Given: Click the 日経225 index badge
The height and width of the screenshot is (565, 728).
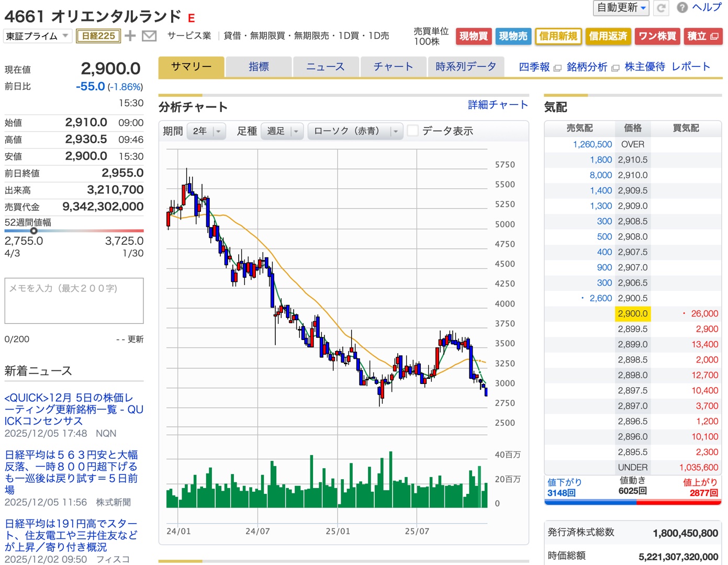Looking at the screenshot, I should [98, 36].
